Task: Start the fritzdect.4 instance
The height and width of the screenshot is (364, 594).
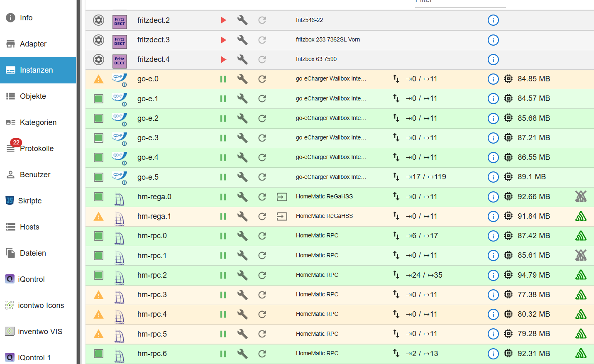Action: coord(223,59)
